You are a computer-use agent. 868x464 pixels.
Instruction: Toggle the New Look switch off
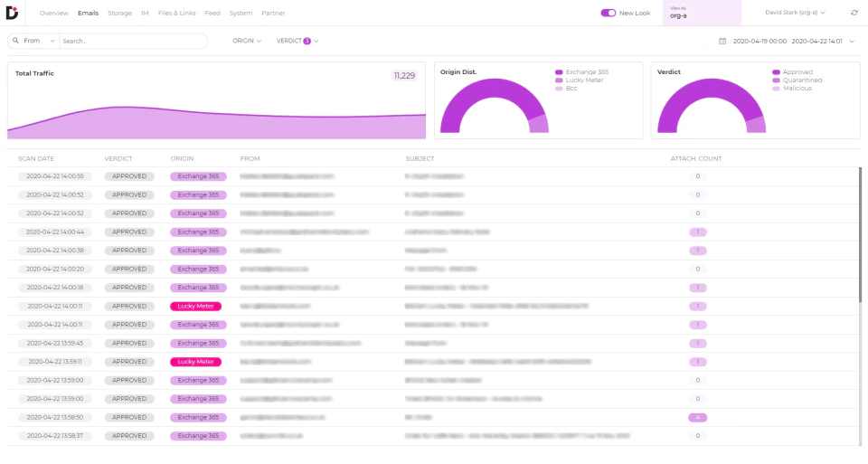609,13
